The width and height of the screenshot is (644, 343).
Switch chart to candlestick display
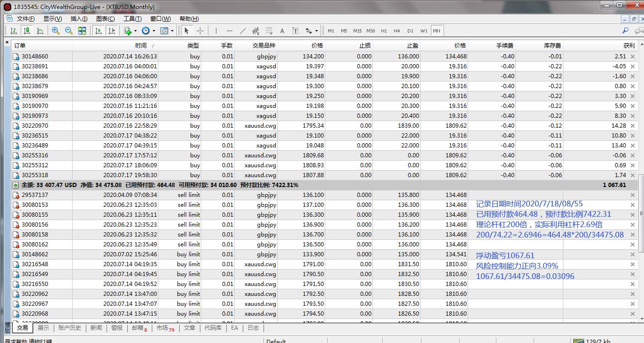tap(27, 31)
